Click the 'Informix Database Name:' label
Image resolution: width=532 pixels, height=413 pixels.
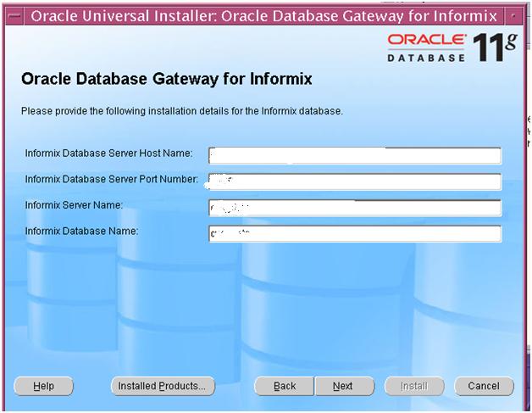(81, 231)
